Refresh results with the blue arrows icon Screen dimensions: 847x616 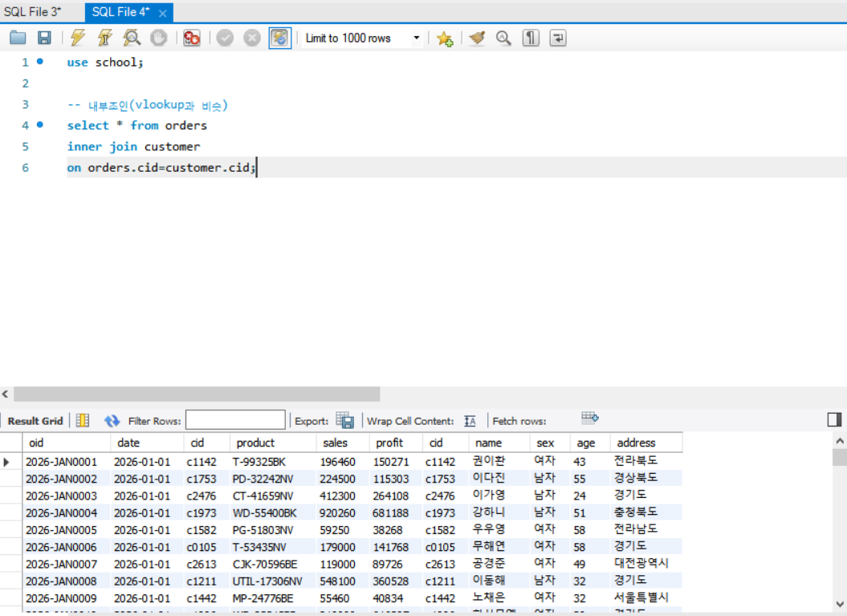pyautogui.click(x=112, y=421)
